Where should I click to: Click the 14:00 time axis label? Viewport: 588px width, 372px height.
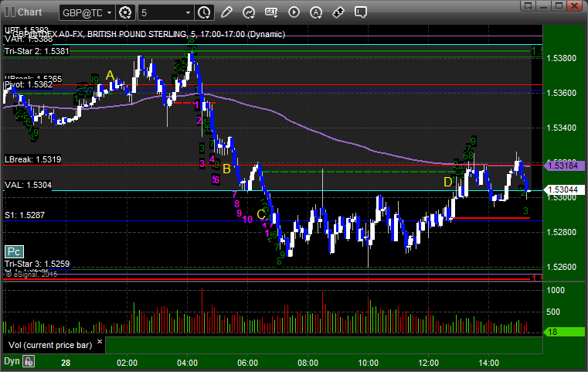pyautogui.click(x=488, y=363)
